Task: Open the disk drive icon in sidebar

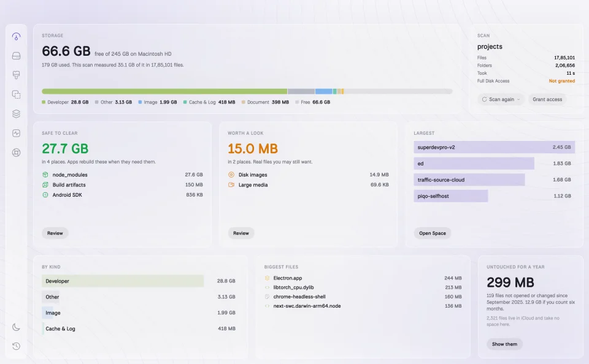Action: tap(16, 56)
